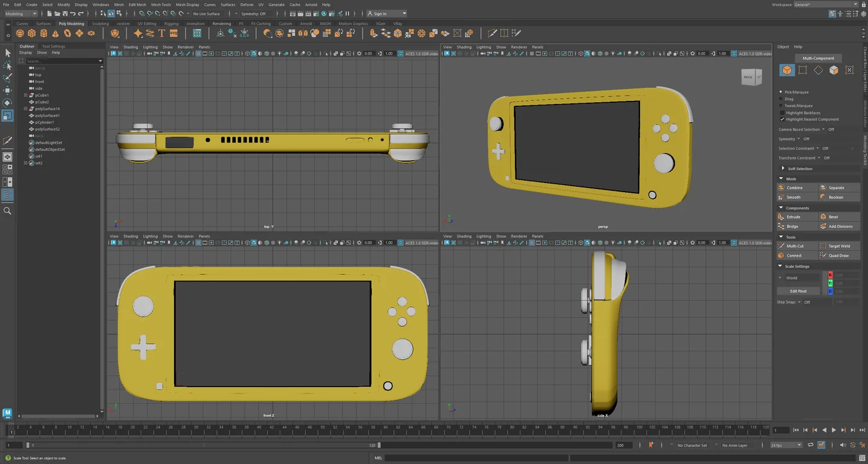This screenshot has width=868, height=464.
Task: Open the Mesh Tools menu
Action: (161, 4)
